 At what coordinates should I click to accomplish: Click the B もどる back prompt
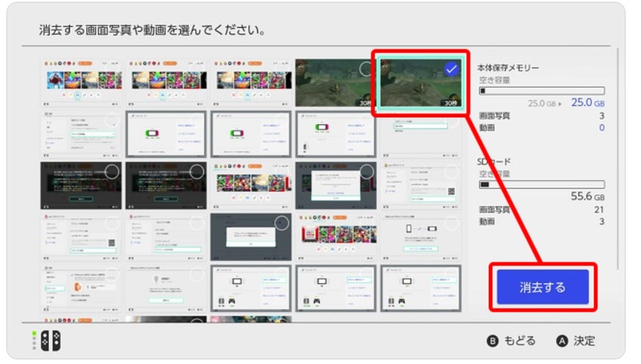click(512, 341)
